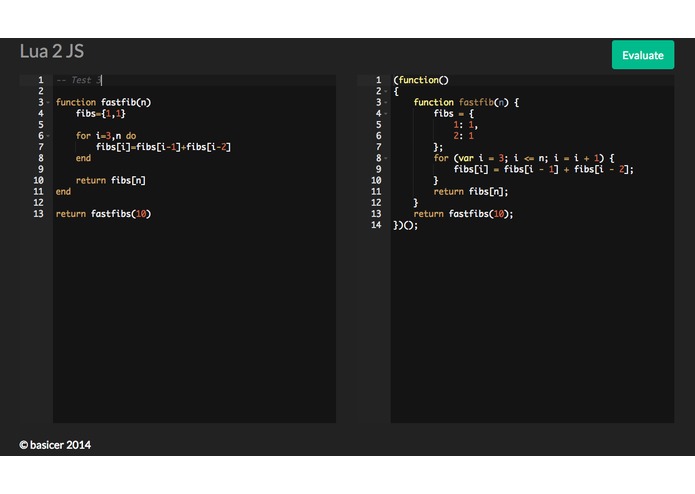
Task: Click '(function()' in the JS output
Action: click(421, 80)
